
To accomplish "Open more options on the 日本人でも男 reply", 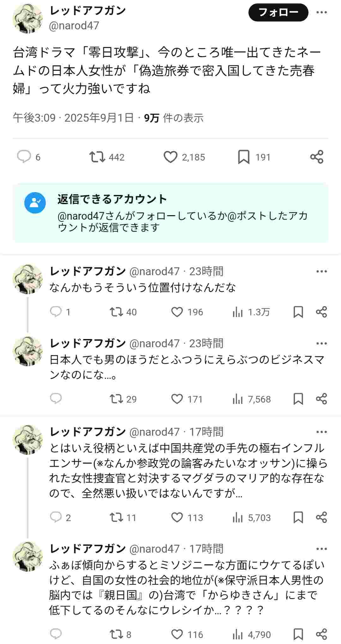I will tap(321, 343).
